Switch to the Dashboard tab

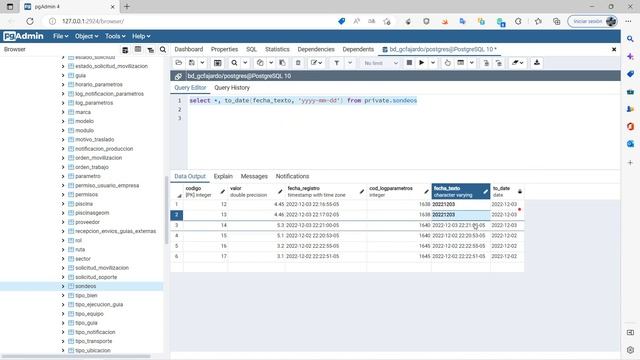[x=189, y=49]
